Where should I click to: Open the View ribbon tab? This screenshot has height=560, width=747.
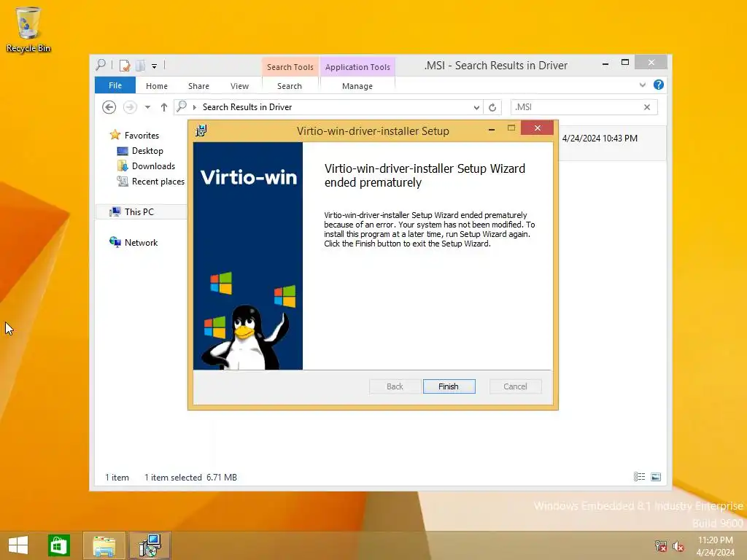[239, 86]
